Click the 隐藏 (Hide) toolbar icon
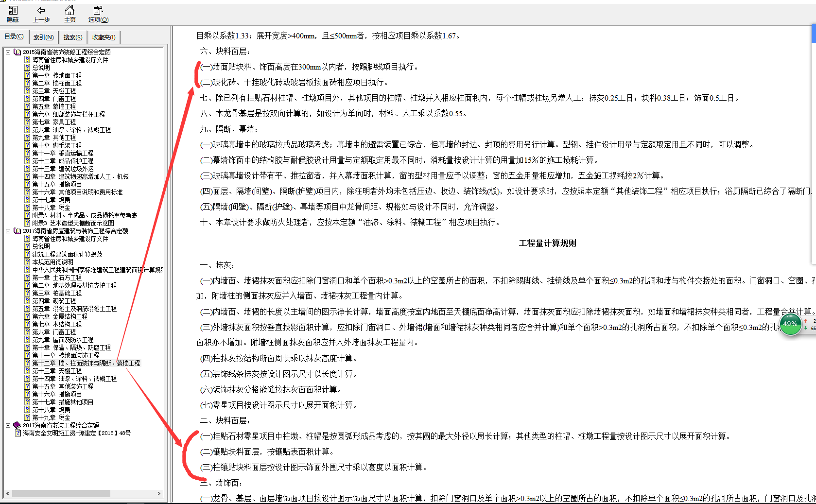 point(13,14)
